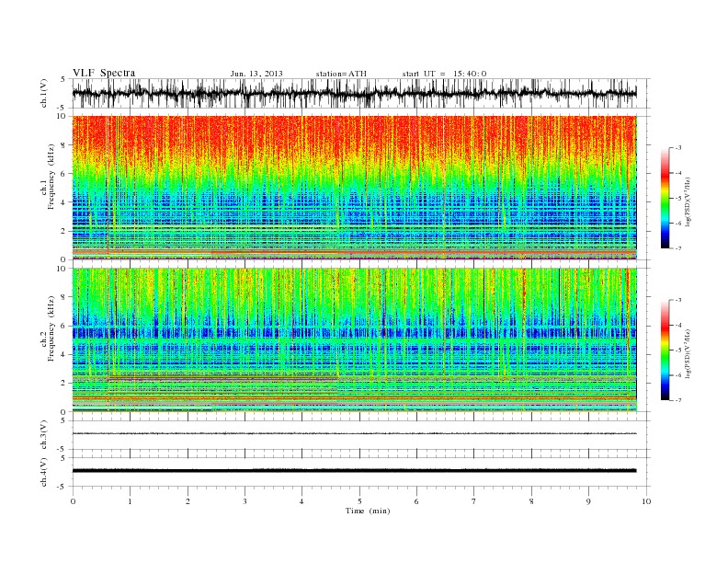Click the ch.4 voltage waveform trace
Viewport: 728px width, 563px height.
[354, 471]
